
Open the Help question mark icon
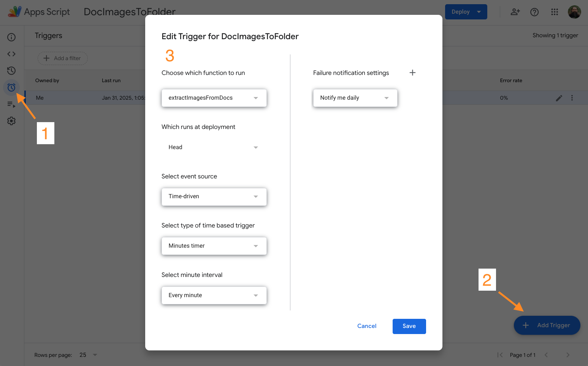click(x=534, y=12)
